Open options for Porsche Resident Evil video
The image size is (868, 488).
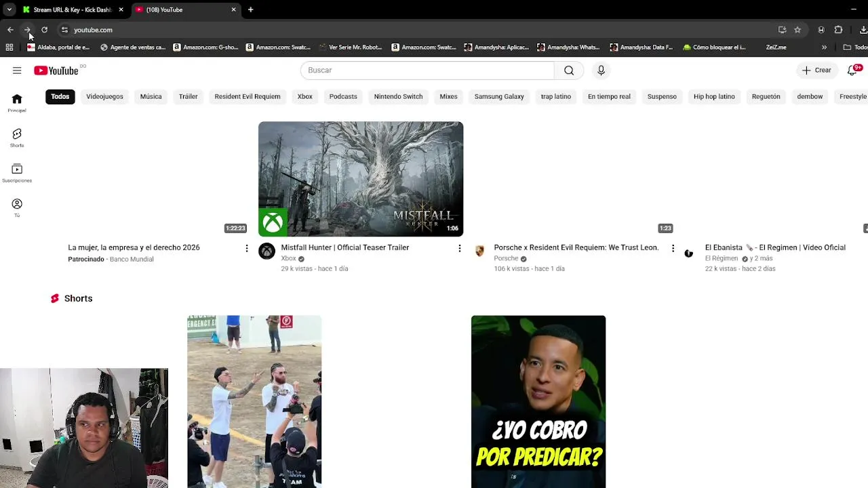(x=673, y=249)
